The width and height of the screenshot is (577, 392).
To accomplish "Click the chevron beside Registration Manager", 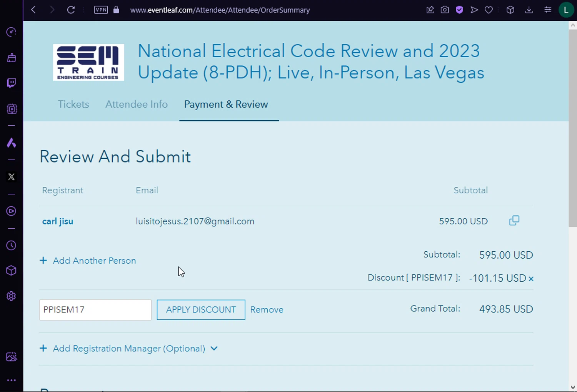I will pos(214,349).
